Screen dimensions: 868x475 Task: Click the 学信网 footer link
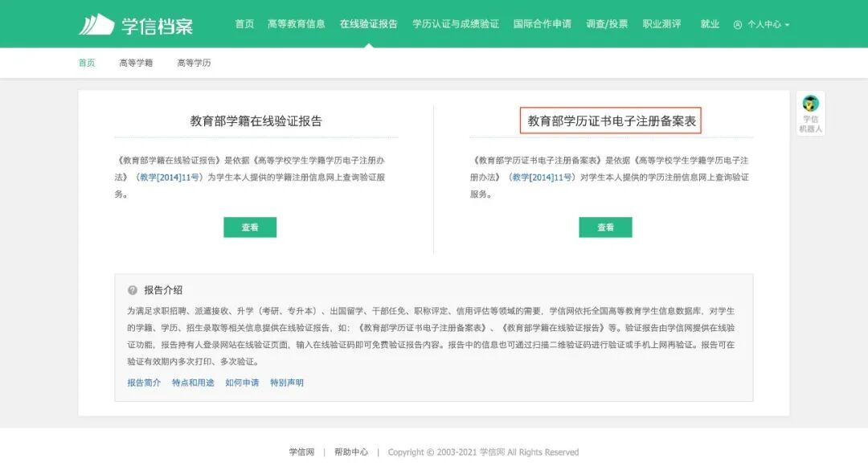click(301, 452)
